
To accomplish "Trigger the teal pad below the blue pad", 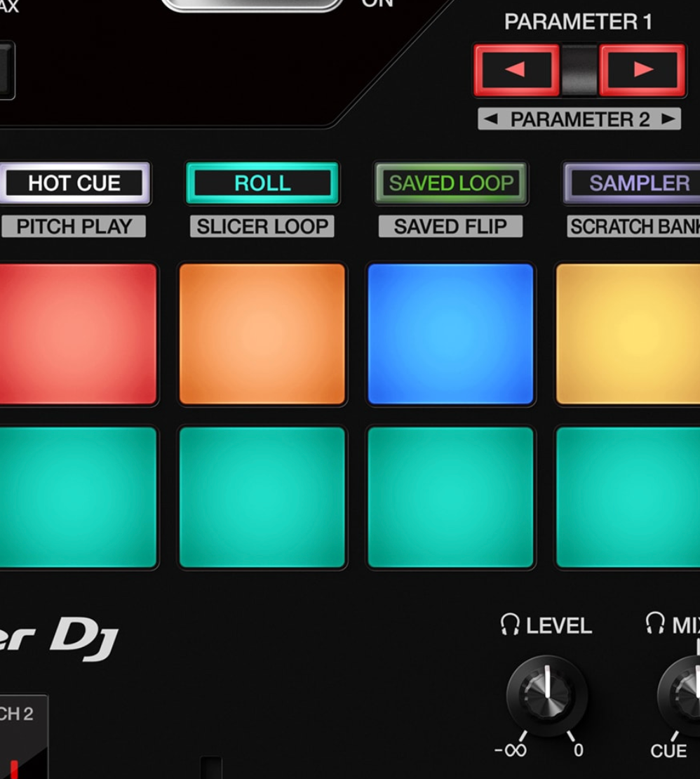I will (x=451, y=497).
